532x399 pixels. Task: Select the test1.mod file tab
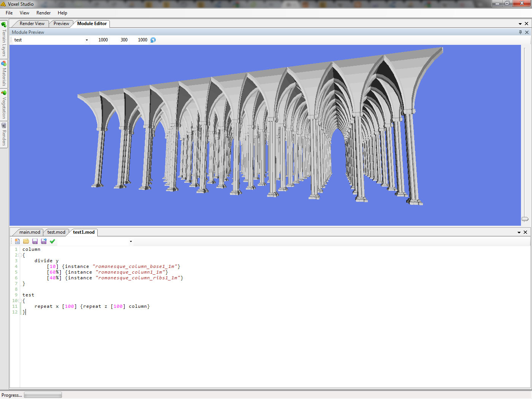click(x=84, y=232)
